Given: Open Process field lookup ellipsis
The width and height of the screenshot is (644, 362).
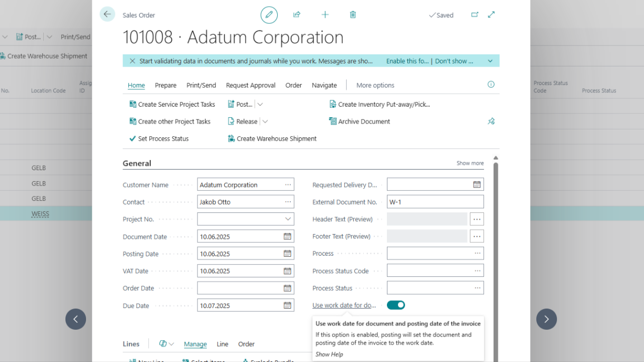Looking at the screenshot, I should click(x=477, y=253).
